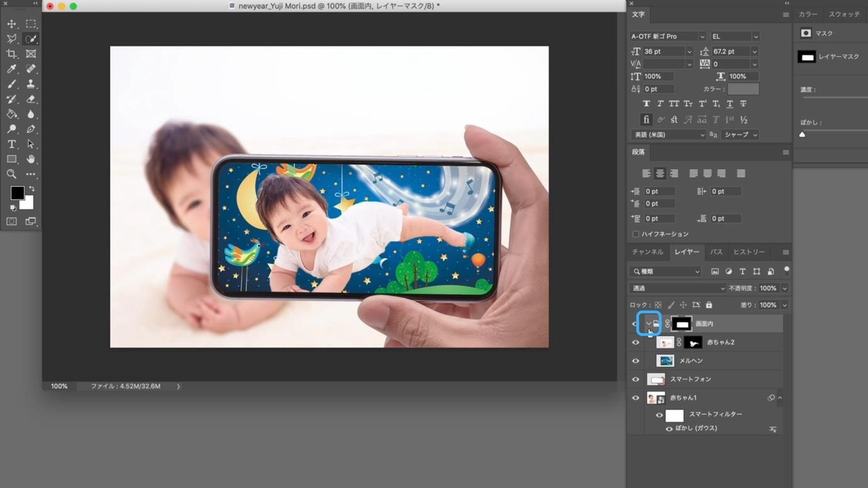Lock all for the layer

pos(709,305)
